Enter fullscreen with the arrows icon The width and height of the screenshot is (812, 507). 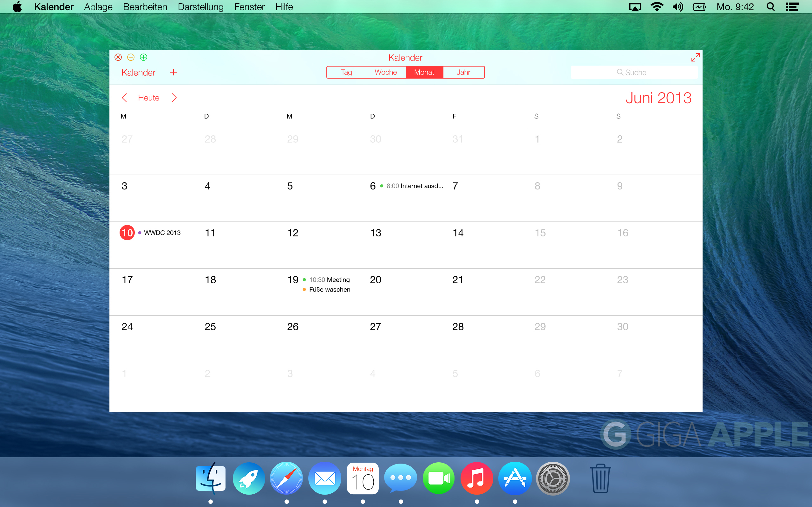695,57
